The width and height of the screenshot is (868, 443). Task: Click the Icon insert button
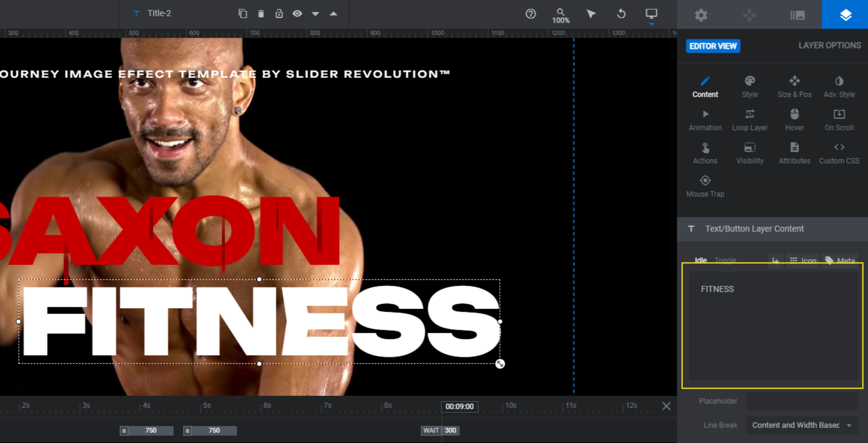click(803, 261)
